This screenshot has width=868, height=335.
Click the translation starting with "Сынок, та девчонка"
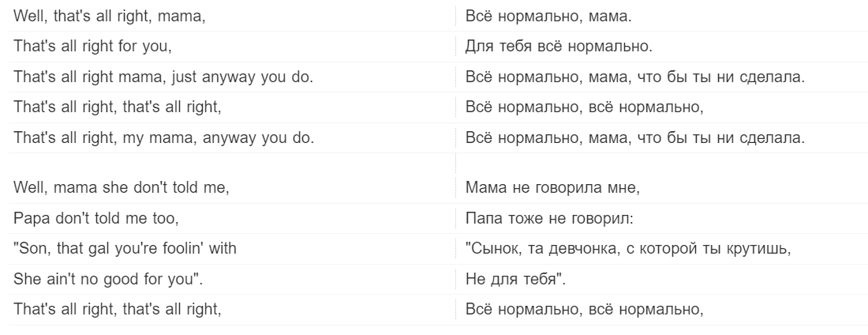tap(628, 249)
